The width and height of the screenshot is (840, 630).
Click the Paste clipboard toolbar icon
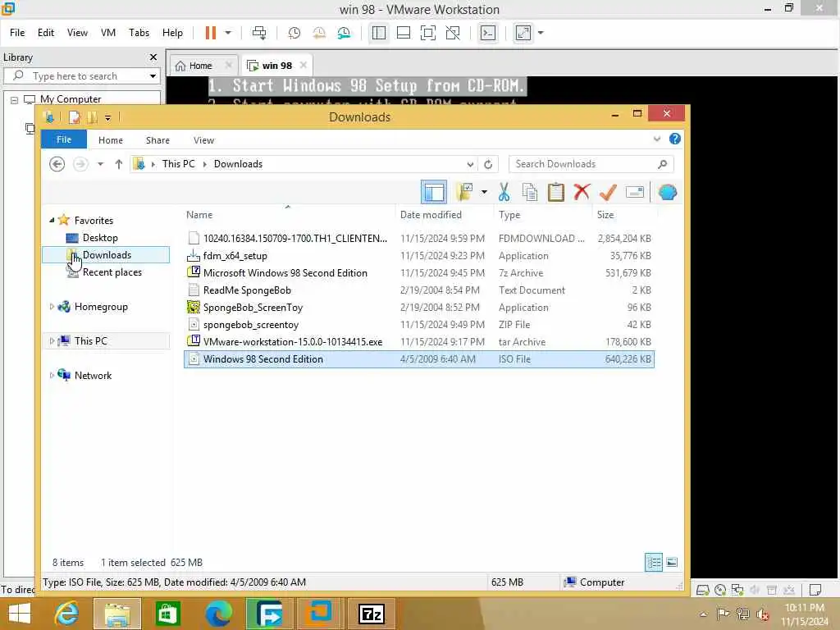[x=556, y=192]
